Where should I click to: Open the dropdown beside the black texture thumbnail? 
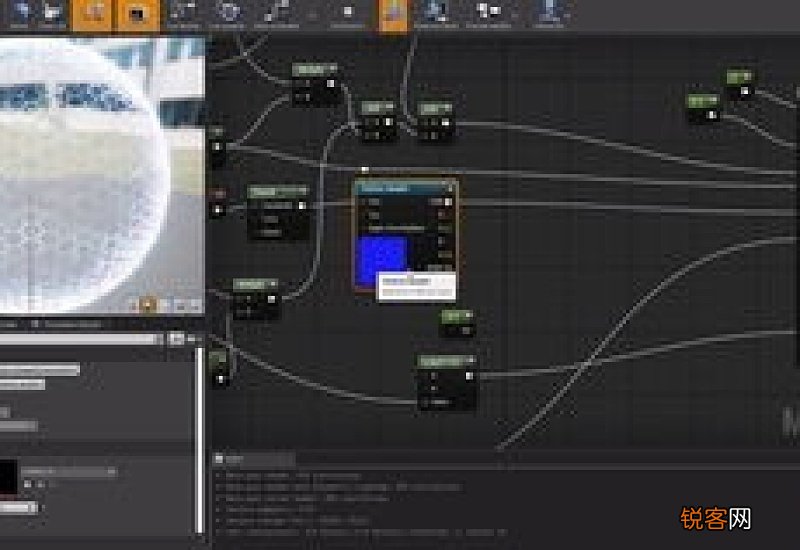(69, 472)
